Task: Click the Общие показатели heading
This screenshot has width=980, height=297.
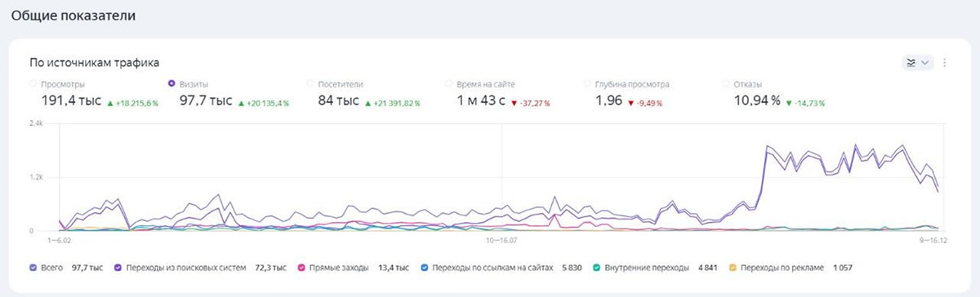Action: coord(73,16)
